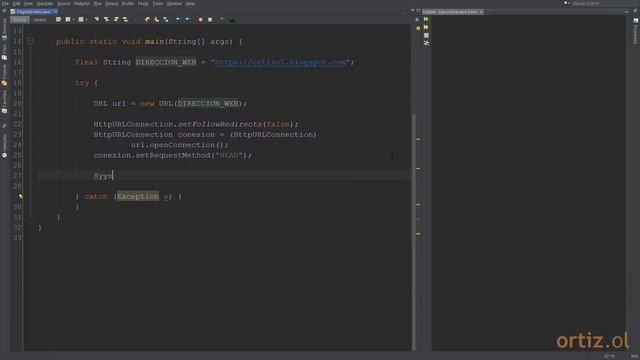Close the Output window tab
640x360 pixels.
tap(481, 12)
